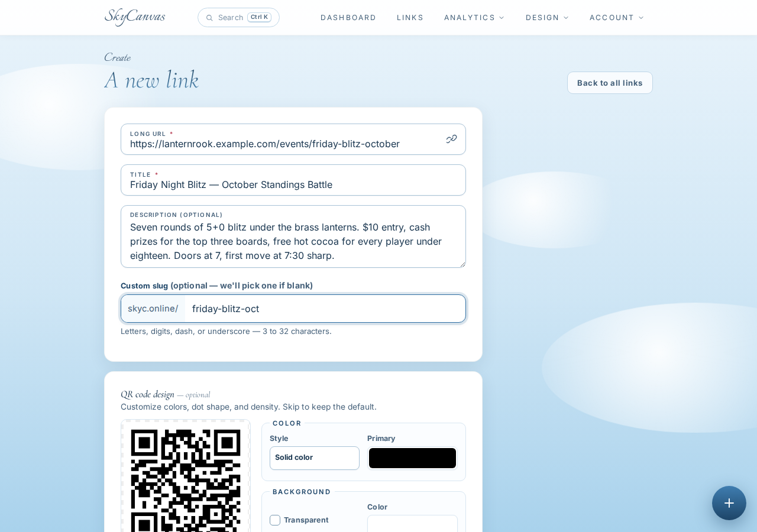Expand the Design menu
The height and width of the screenshot is (532, 757).
547,18
